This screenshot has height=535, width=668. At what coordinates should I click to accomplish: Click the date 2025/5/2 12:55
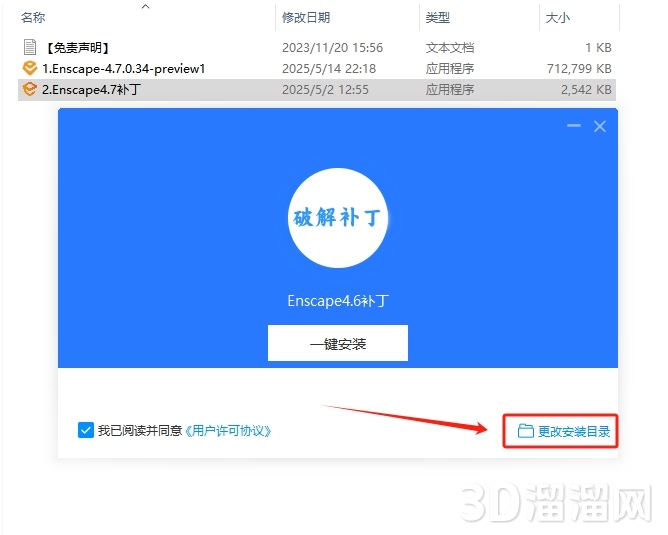coord(325,89)
